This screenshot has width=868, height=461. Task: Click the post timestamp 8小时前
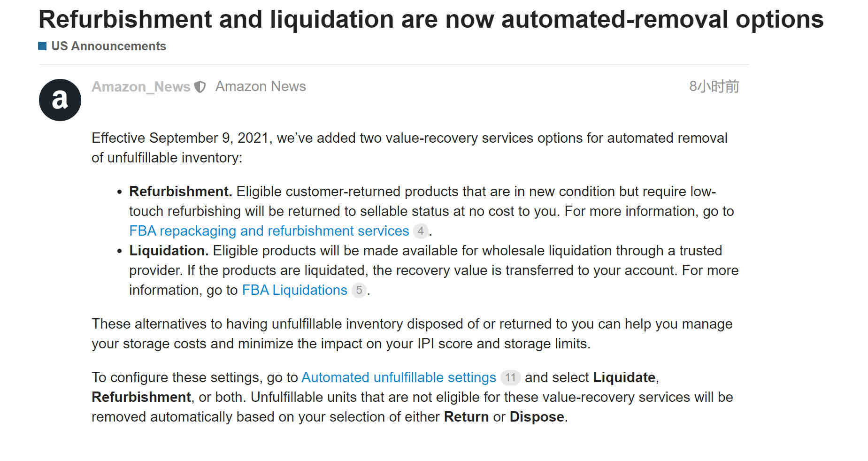point(714,86)
